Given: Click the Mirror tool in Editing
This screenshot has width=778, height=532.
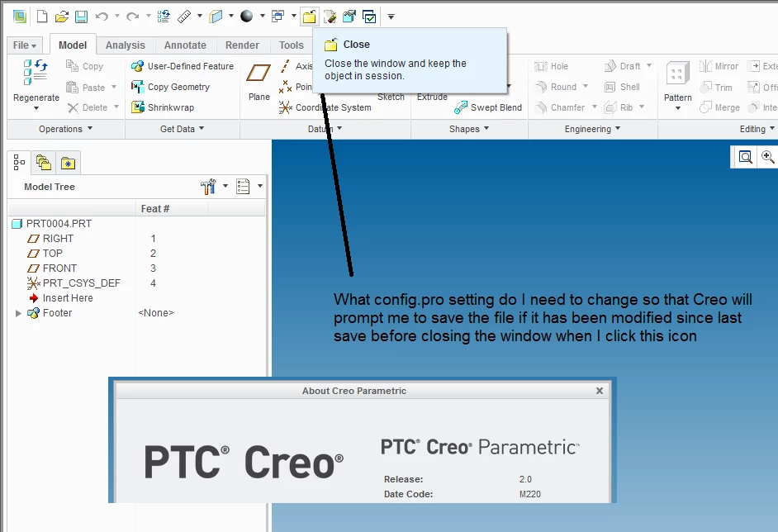Looking at the screenshot, I should pos(719,66).
